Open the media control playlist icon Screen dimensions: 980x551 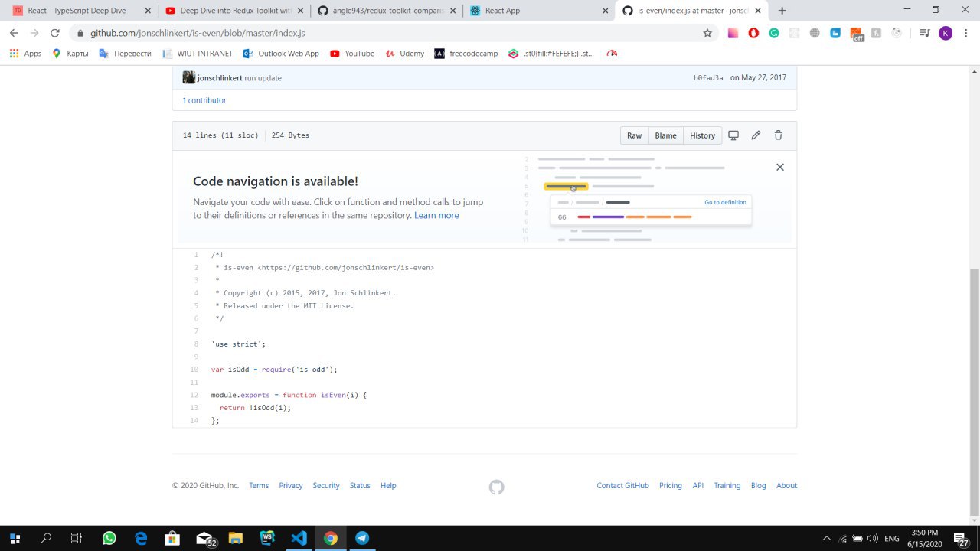coord(925,33)
